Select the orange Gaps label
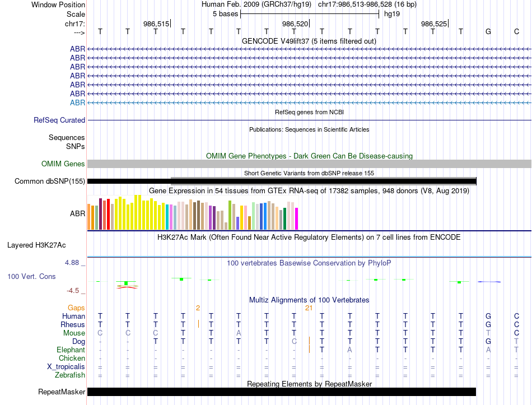532x405 pixels. pyautogui.click(x=76, y=308)
